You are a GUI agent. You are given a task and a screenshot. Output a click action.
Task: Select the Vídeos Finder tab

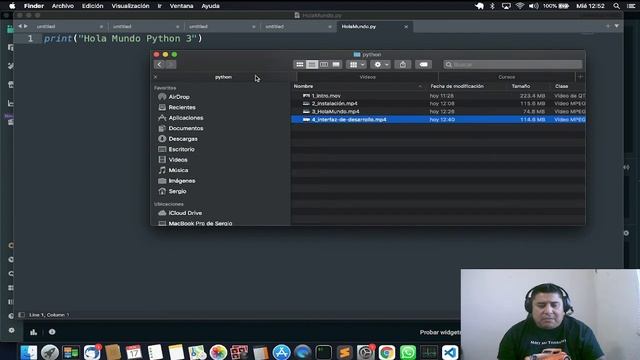(x=367, y=77)
